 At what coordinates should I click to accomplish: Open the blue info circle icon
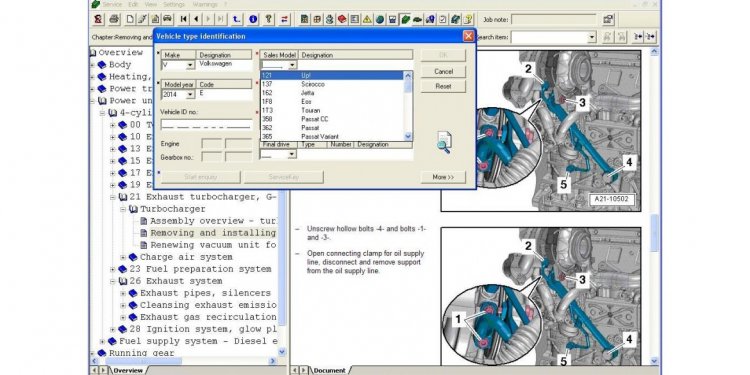pyautogui.click(x=253, y=19)
